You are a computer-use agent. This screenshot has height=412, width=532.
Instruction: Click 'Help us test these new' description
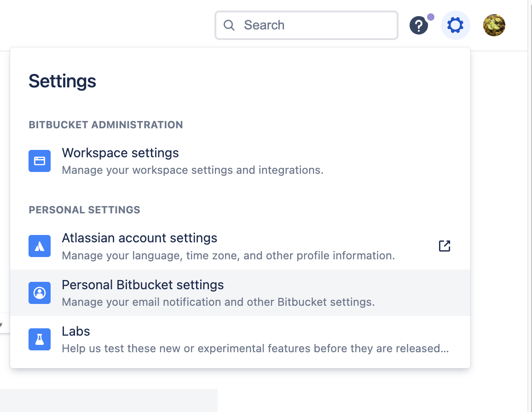coord(255,349)
